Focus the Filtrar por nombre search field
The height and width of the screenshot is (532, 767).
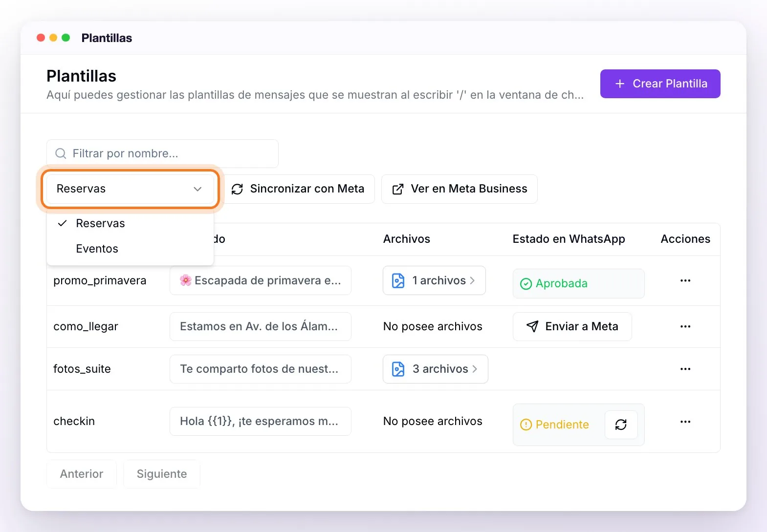(162, 153)
